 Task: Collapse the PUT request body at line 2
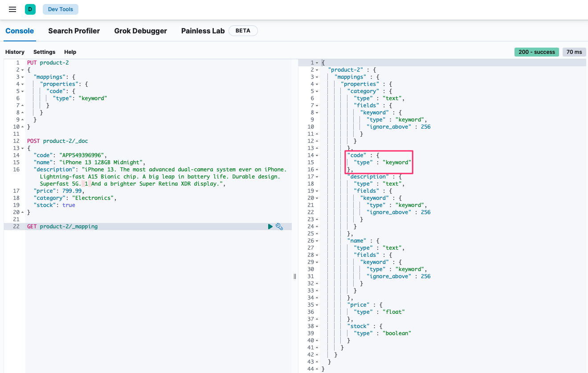click(23, 70)
